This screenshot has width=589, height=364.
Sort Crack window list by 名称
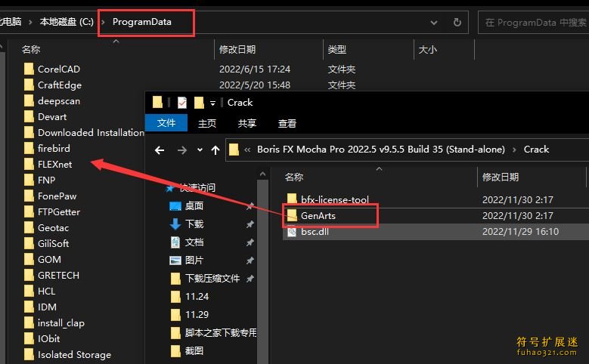click(294, 177)
